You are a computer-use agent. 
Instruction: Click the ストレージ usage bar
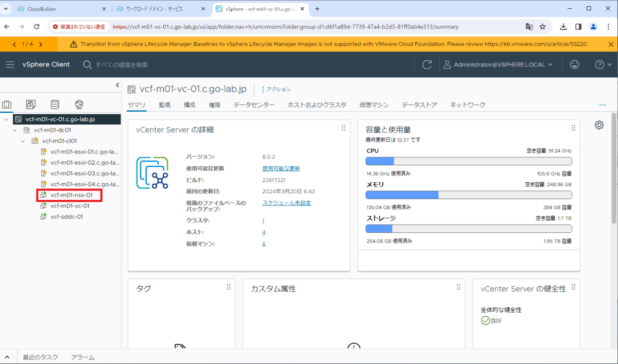469,229
